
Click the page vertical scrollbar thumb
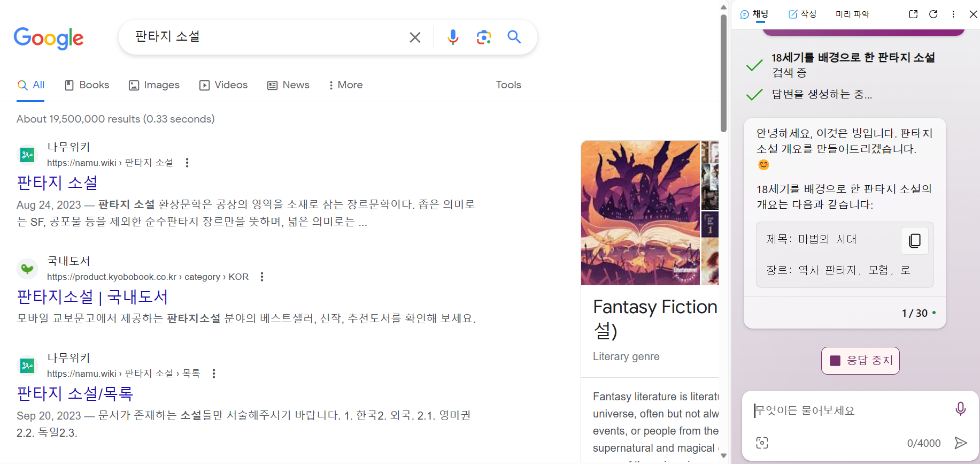coord(723,72)
